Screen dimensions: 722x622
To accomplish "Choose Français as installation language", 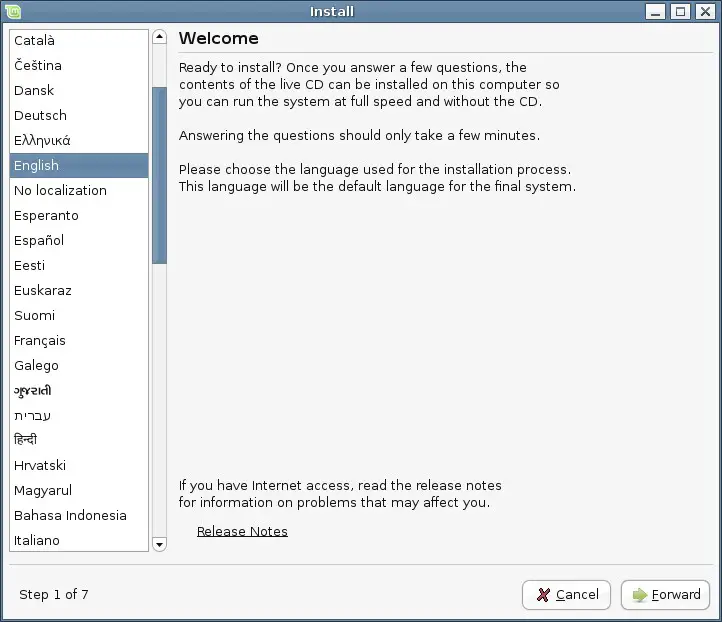I will 79,341.
